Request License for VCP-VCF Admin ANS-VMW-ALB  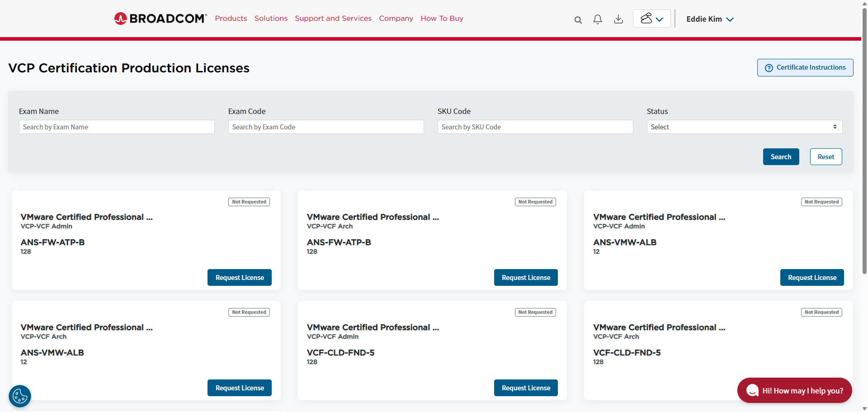coord(812,278)
